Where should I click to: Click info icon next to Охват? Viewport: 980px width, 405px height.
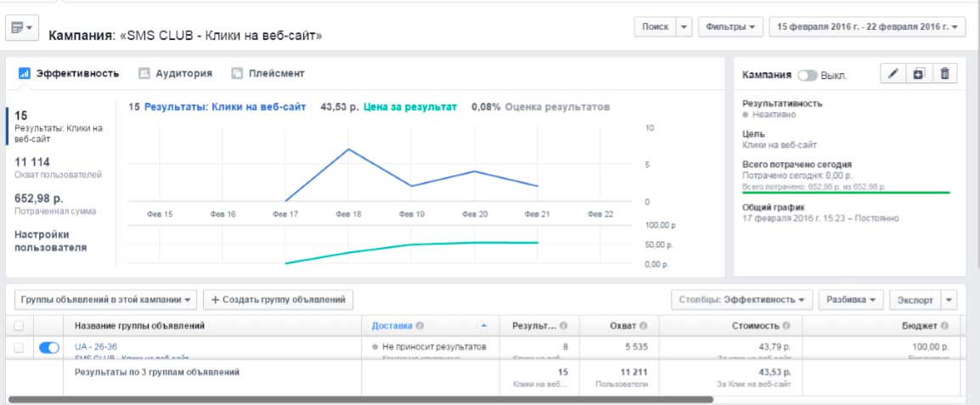click(644, 326)
